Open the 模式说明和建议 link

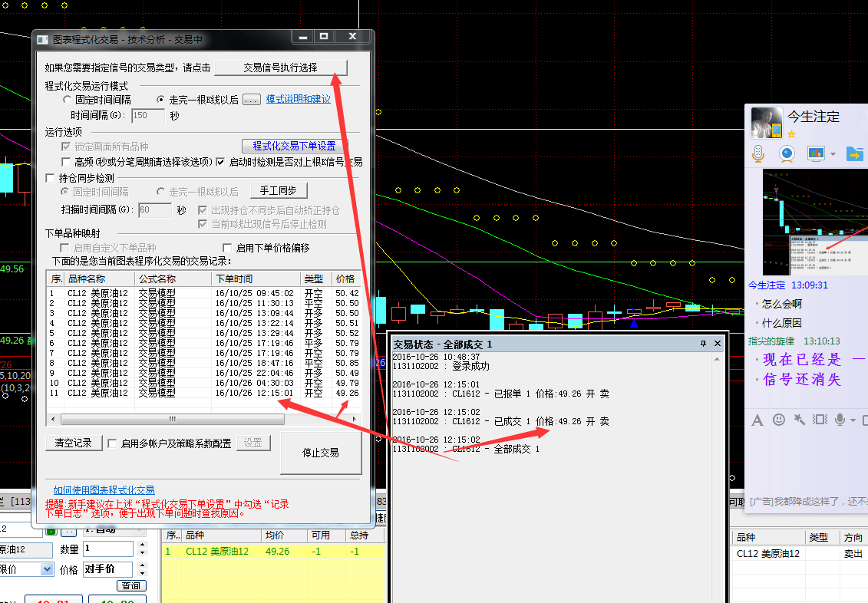pyautogui.click(x=299, y=99)
